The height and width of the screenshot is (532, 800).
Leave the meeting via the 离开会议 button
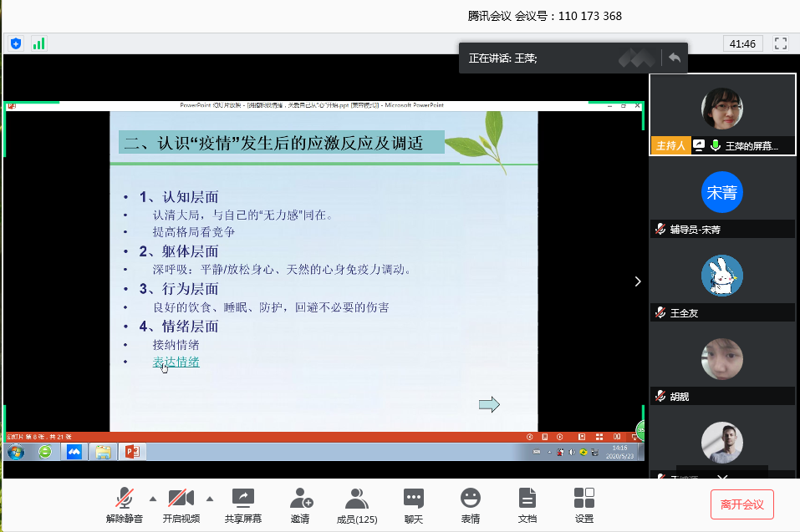click(742, 504)
